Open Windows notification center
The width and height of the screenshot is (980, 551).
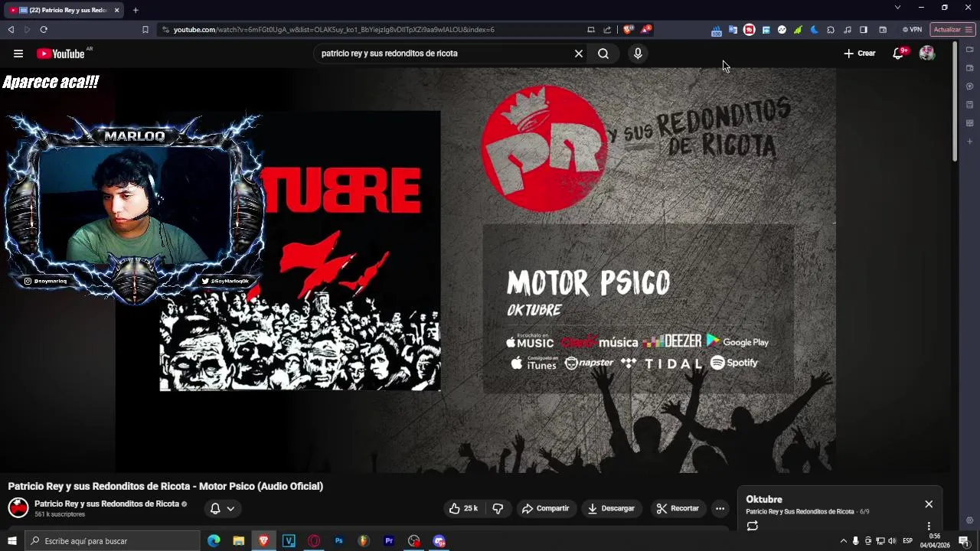point(964,541)
